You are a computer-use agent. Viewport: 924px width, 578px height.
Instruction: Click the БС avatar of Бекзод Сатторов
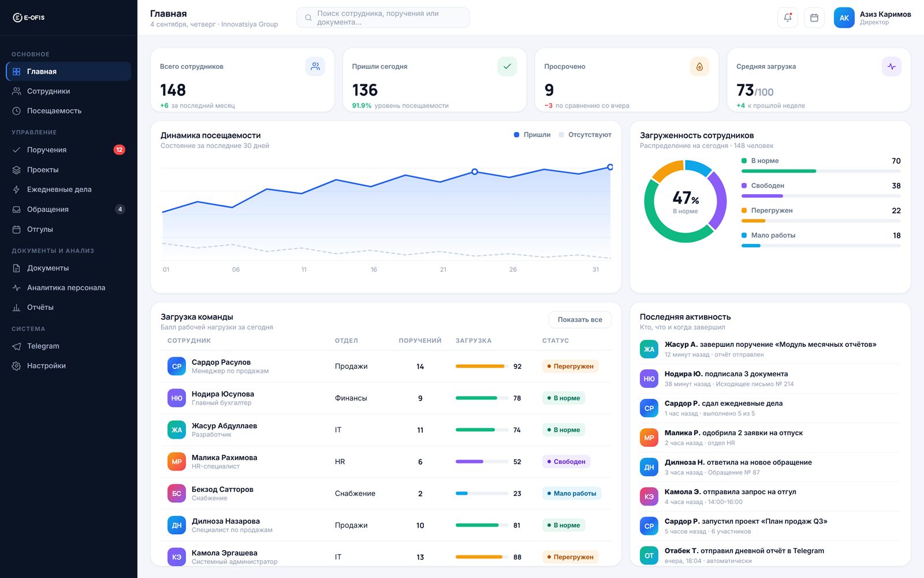[x=177, y=494]
